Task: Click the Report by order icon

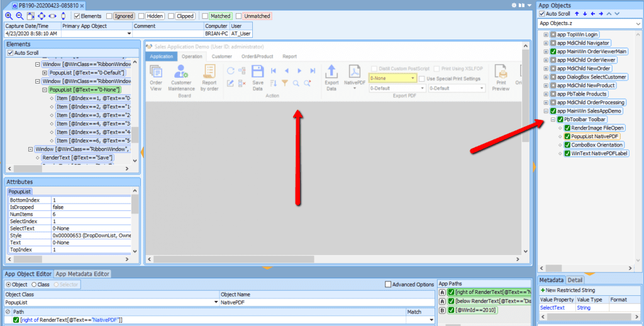Action: point(209,72)
